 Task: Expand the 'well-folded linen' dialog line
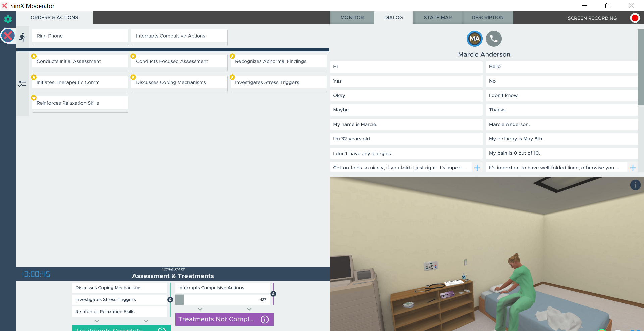pos(633,168)
